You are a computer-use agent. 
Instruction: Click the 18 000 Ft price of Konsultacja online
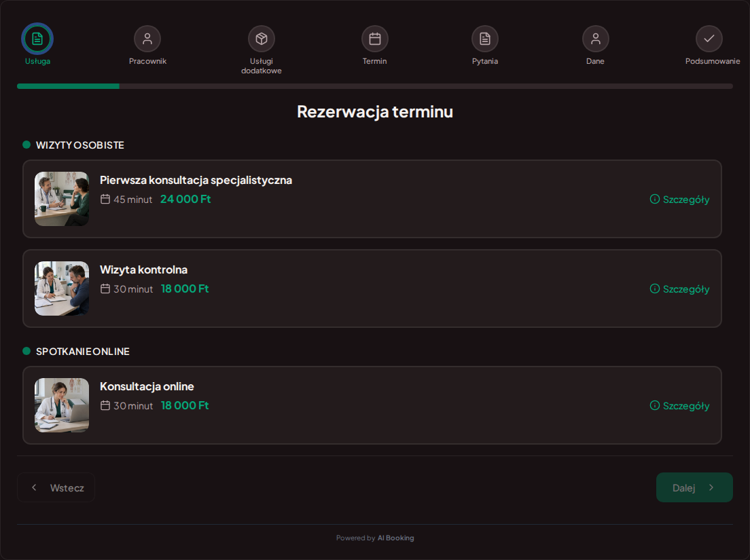[185, 406]
